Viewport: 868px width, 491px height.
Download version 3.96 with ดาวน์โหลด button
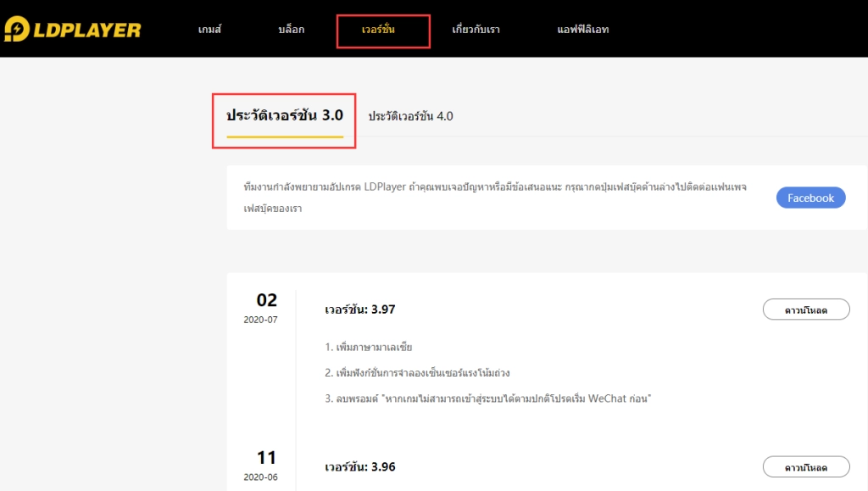806,466
